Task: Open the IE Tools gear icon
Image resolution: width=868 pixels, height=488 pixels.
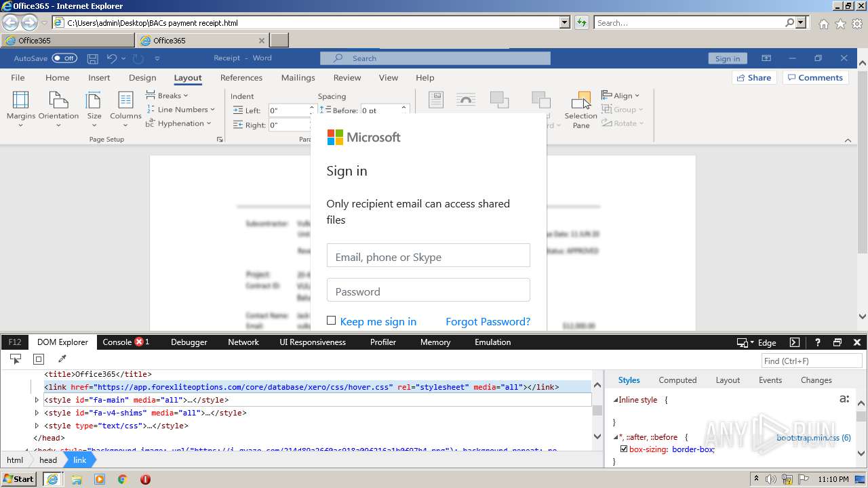Action: pos(857,24)
